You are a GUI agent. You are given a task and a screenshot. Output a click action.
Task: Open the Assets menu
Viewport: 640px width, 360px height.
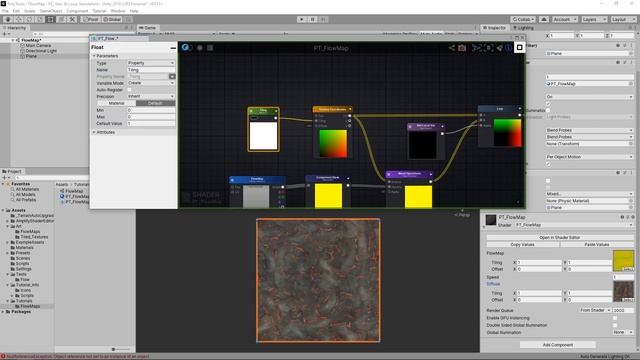(30, 11)
